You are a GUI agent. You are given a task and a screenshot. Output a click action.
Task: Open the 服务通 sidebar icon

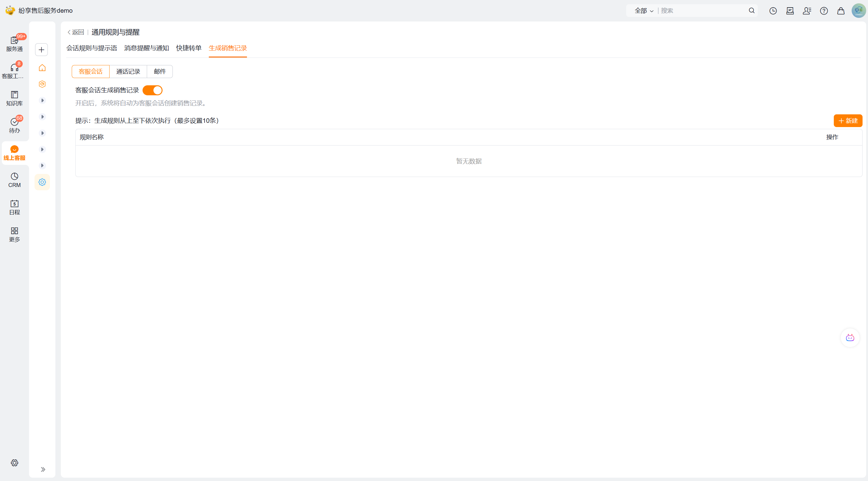[x=14, y=44]
